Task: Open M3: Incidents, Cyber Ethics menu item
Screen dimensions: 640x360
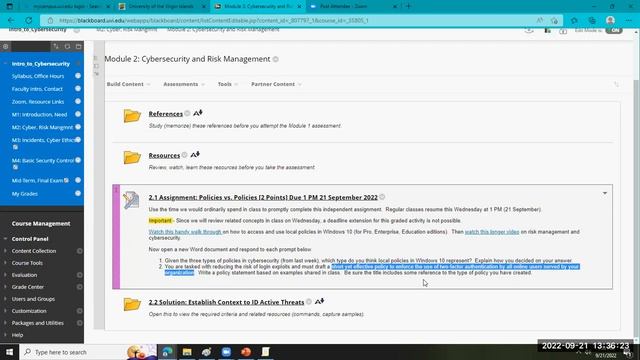Action: pyautogui.click(x=43, y=140)
